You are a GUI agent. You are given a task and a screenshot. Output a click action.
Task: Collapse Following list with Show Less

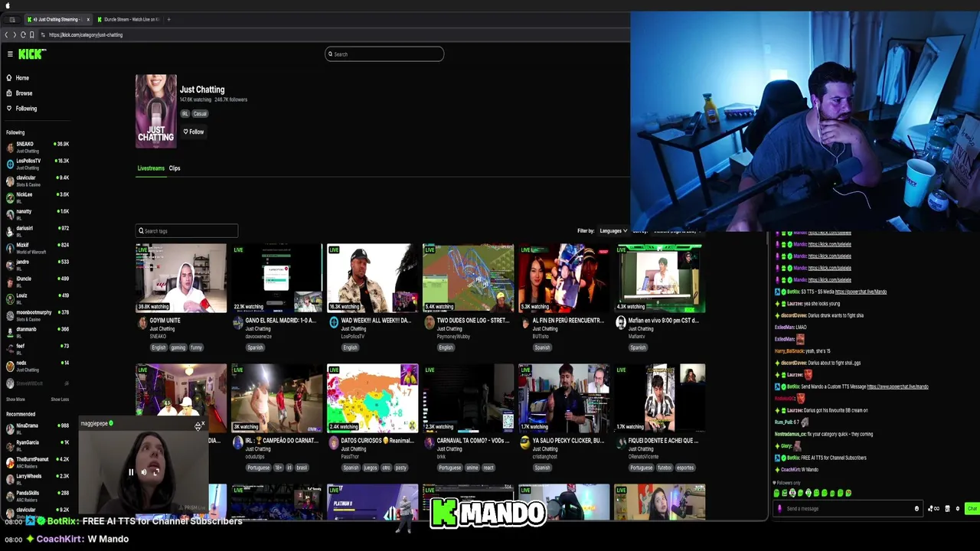click(x=60, y=399)
